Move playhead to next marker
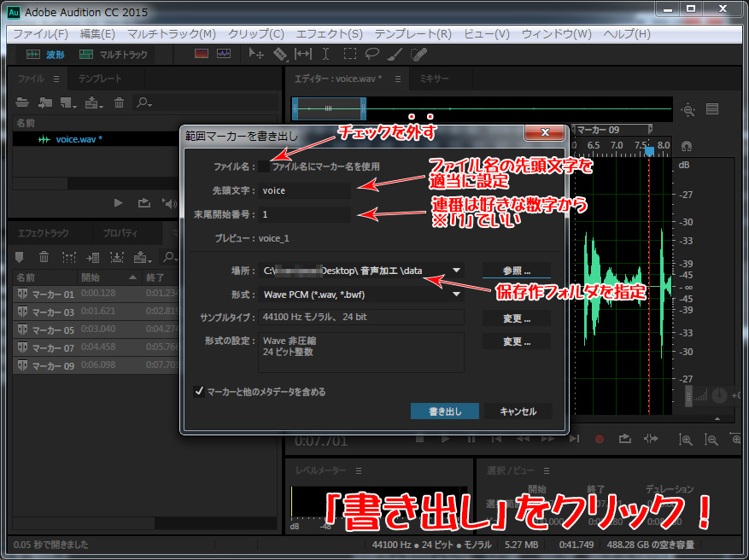The width and height of the screenshot is (749, 560). click(574, 440)
